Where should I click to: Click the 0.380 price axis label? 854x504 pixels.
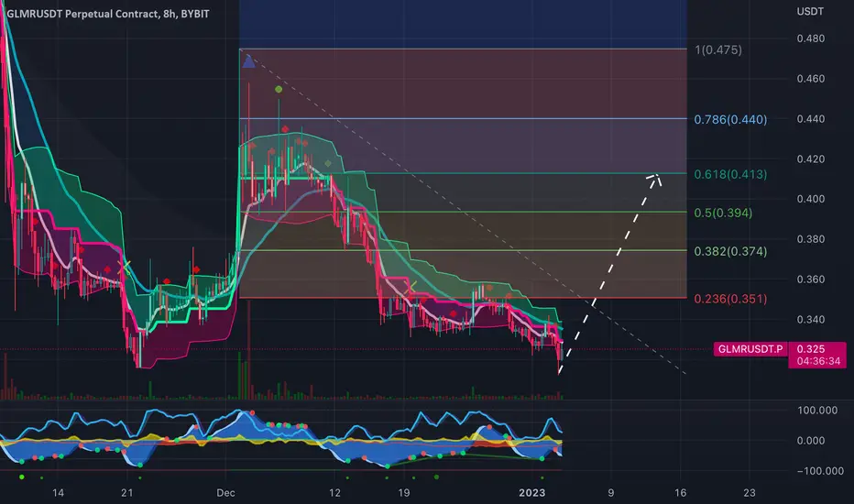(810, 239)
